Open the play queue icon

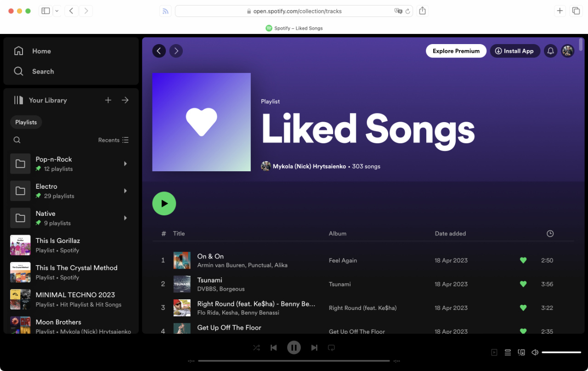pos(508,353)
